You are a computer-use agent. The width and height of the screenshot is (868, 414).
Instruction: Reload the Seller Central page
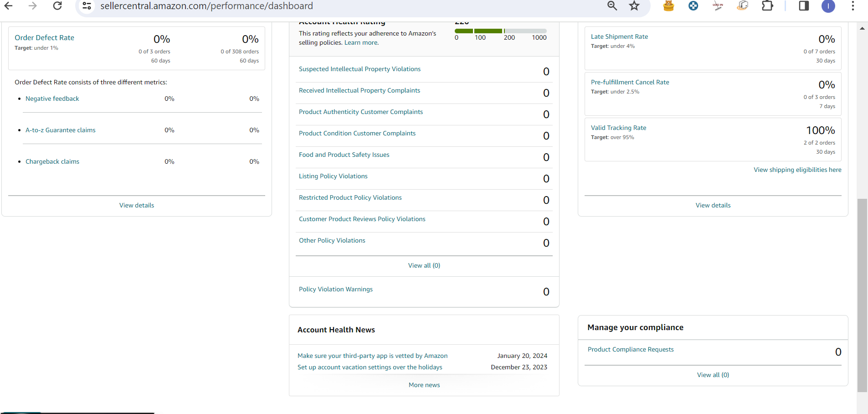pos(57,6)
